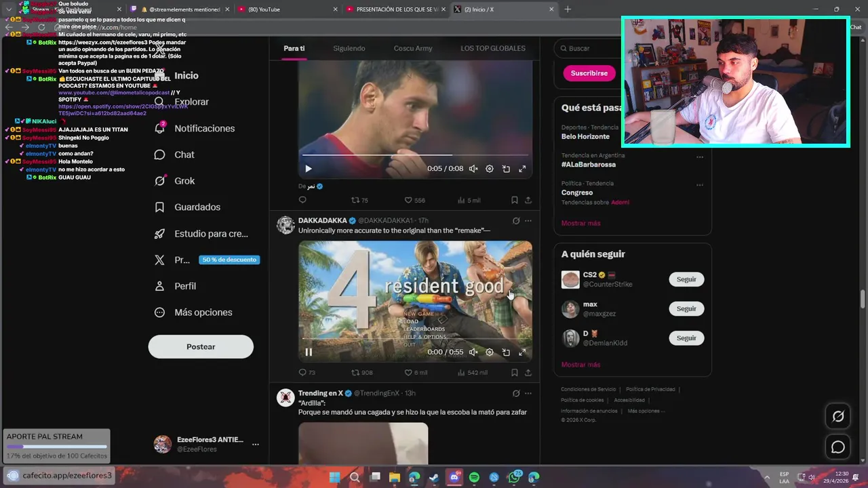Reply to the DAKKADAKKA post
This screenshot has height=488, width=868.
[307, 372]
